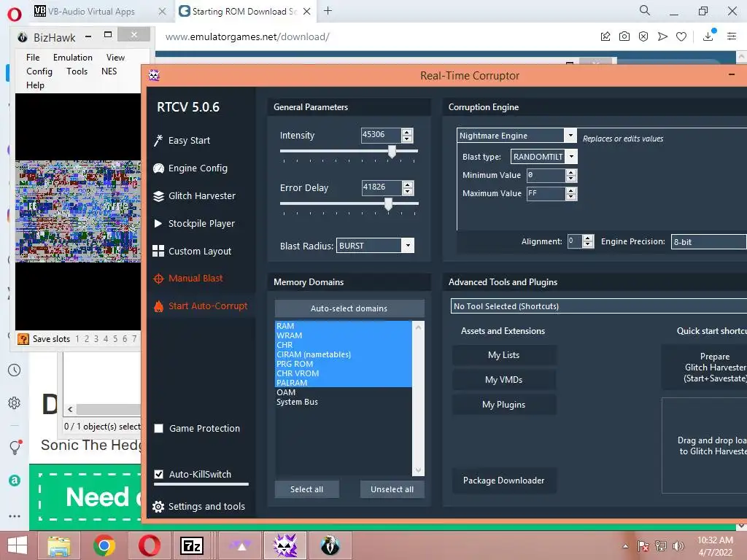Click Opera snapshot camera icon
The width and height of the screenshot is (747, 560).
click(x=624, y=36)
